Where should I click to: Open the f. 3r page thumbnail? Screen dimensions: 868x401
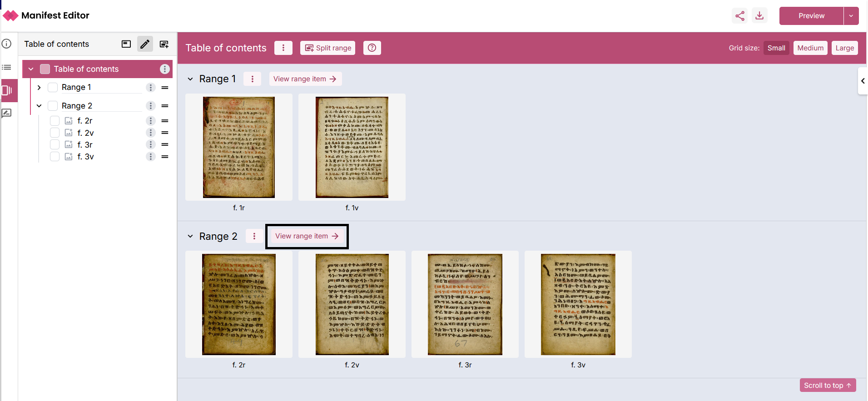[x=465, y=304]
